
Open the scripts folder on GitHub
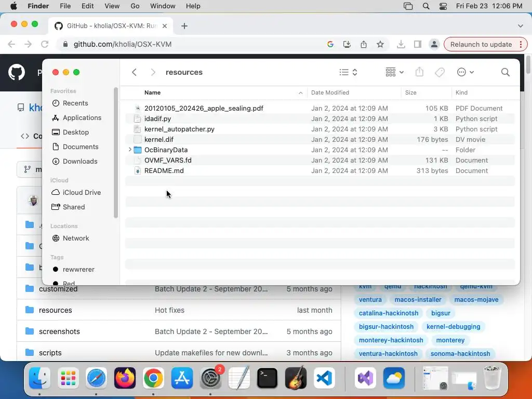point(50,353)
